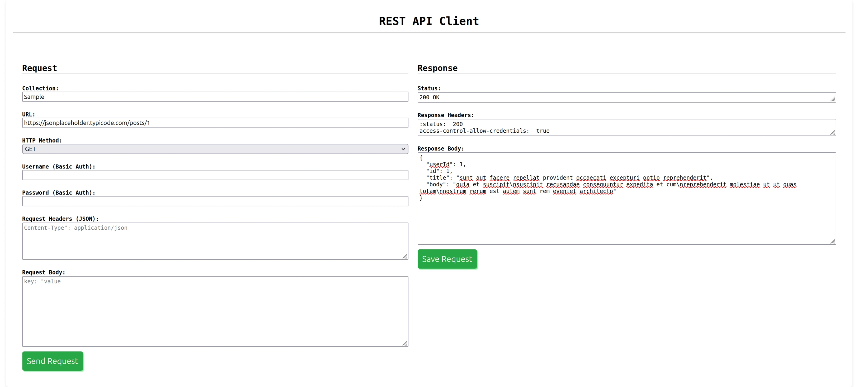Open the HTTP Method dropdown
Image resolution: width=868 pixels, height=387 pixels.
pos(215,149)
